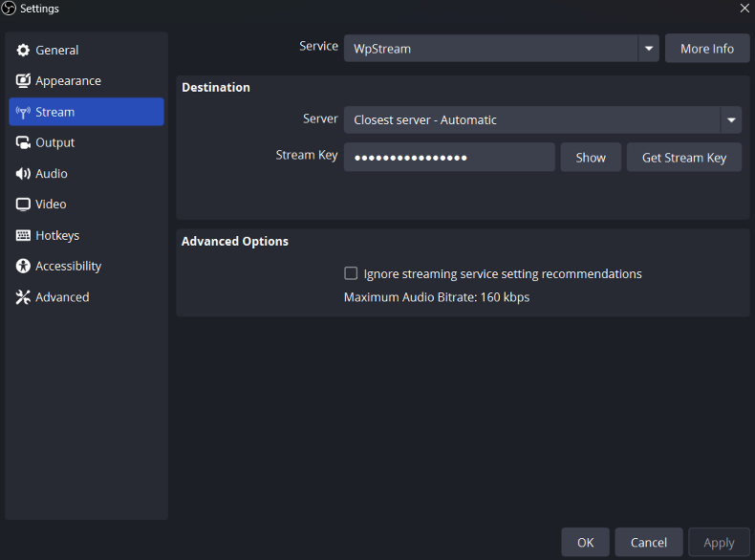
Task: Click the Video monitor icon
Action: click(23, 205)
